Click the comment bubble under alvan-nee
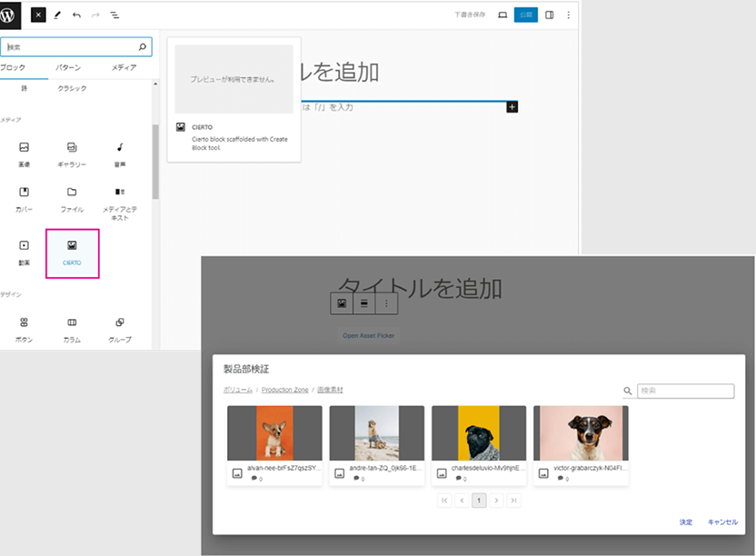The height and width of the screenshot is (556, 756). [254, 479]
